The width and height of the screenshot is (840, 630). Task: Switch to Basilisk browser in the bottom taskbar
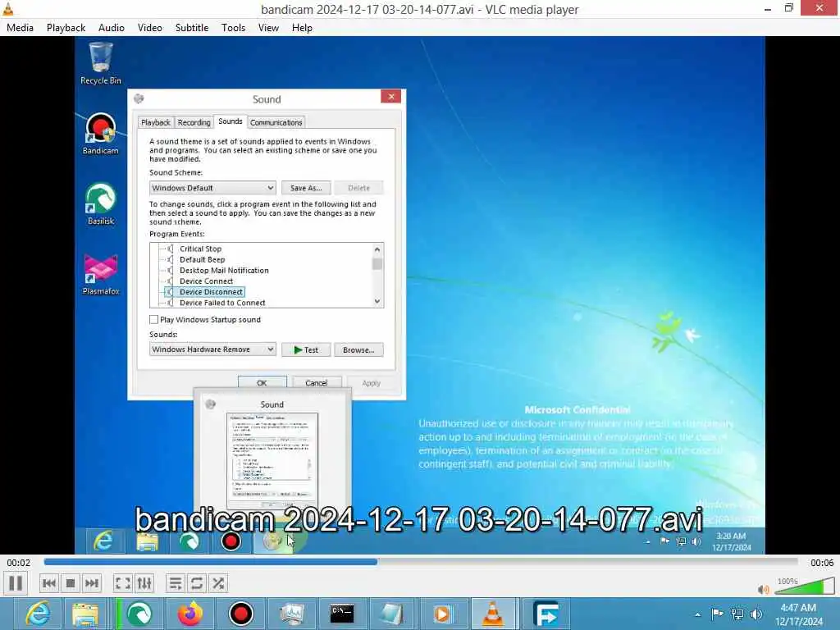(139, 614)
